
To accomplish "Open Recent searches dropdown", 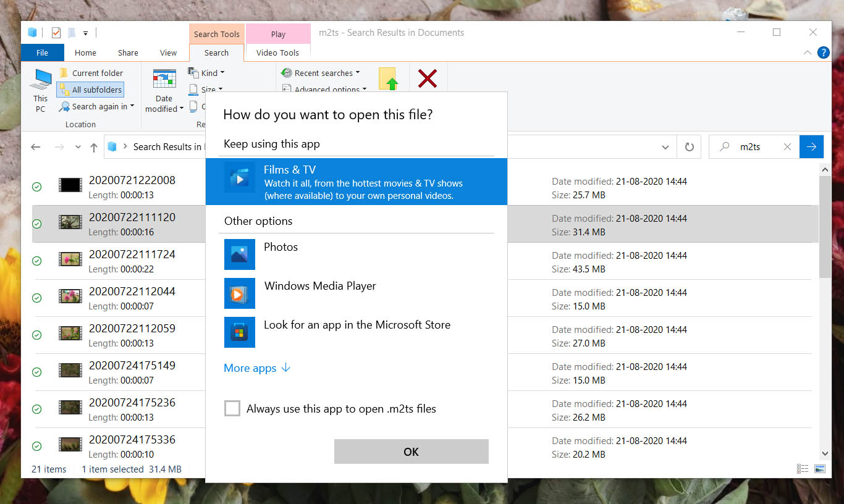I will click(x=321, y=73).
